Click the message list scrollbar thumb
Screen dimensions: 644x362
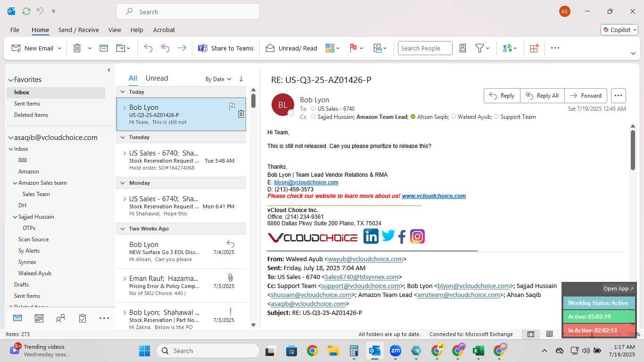(x=253, y=100)
